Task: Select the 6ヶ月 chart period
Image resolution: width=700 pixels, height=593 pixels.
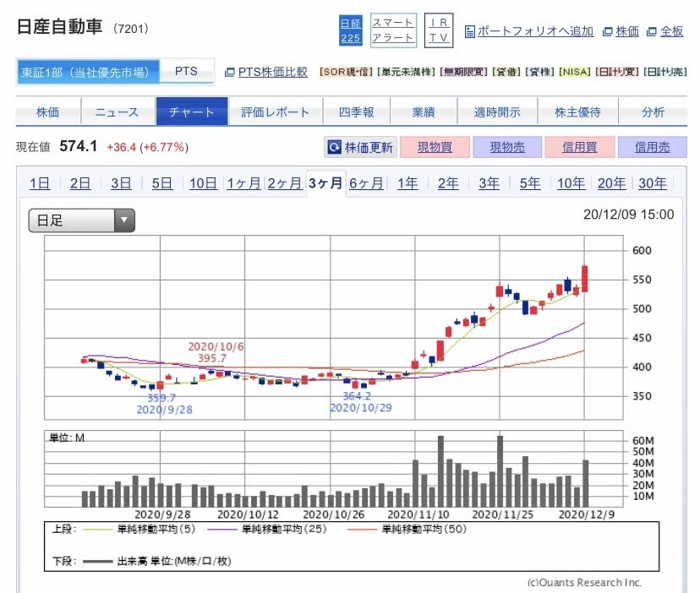Action: pyautogui.click(x=365, y=183)
